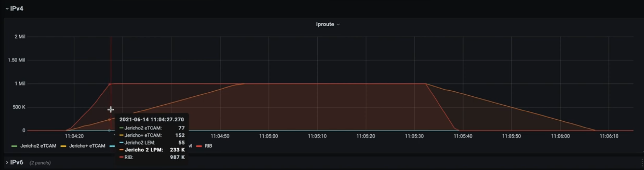Click the IPv4 row title
Image resolution: width=644 pixels, height=170 pixels.
click(x=17, y=8)
